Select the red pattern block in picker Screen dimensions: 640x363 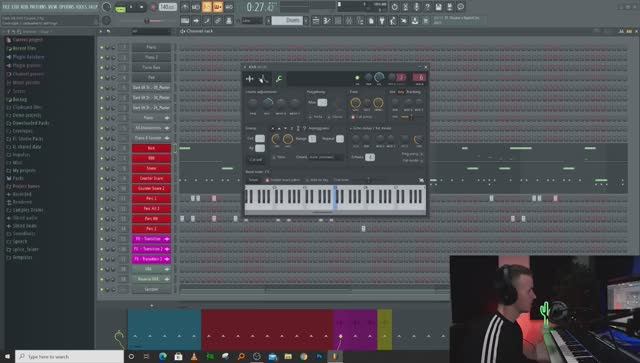tap(267, 330)
